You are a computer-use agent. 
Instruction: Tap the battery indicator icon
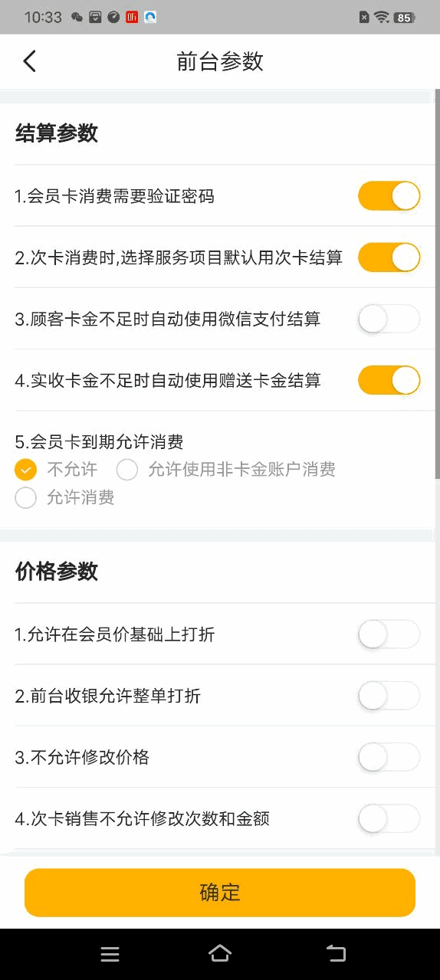[404, 17]
